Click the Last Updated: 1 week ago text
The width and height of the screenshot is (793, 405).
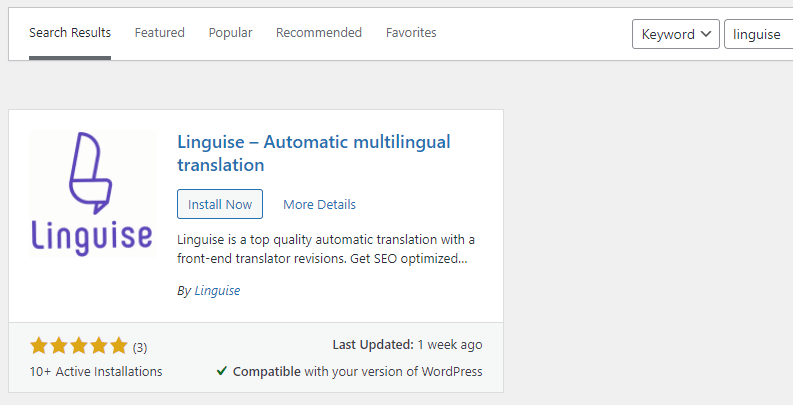407,345
